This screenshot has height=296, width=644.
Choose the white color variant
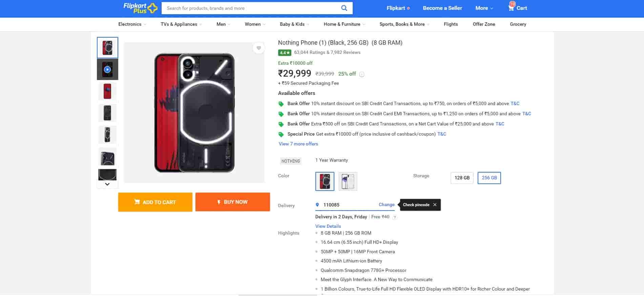coord(348,181)
